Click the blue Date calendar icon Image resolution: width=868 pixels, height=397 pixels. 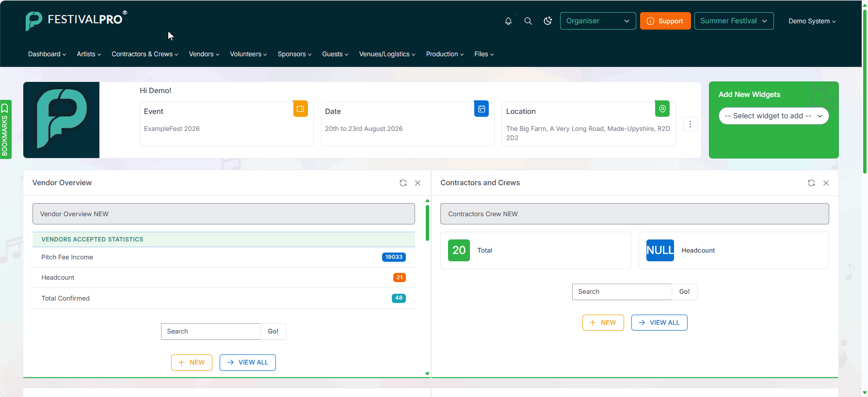(x=482, y=109)
